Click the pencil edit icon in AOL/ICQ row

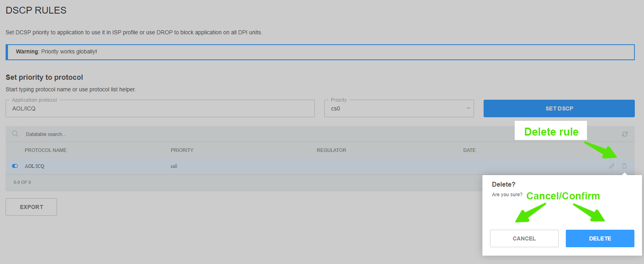click(x=612, y=166)
